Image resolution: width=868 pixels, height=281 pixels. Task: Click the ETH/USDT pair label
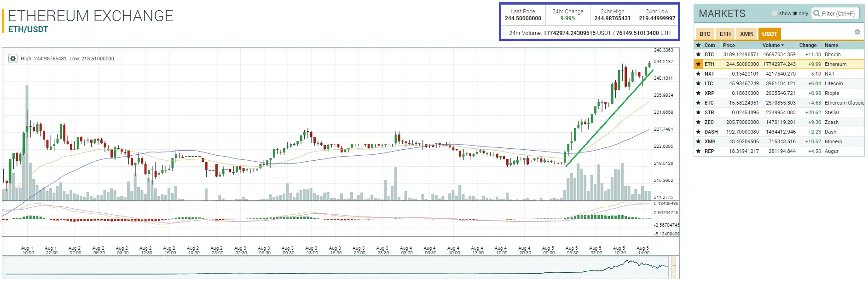click(28, 29)
